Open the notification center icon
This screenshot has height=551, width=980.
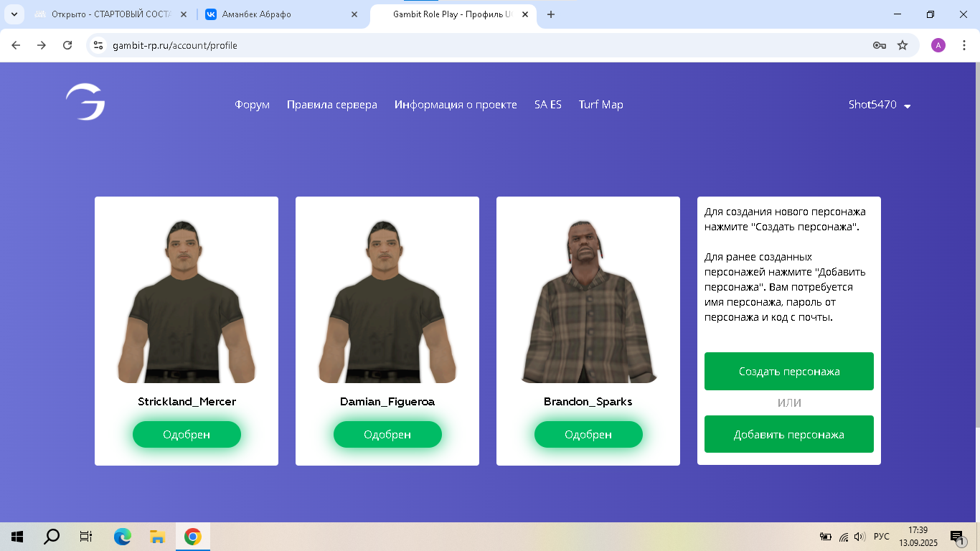coord(957,537)
